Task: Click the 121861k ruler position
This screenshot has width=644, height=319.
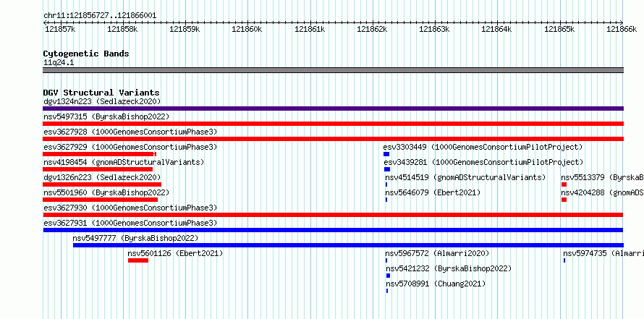Action: [310, 29]
